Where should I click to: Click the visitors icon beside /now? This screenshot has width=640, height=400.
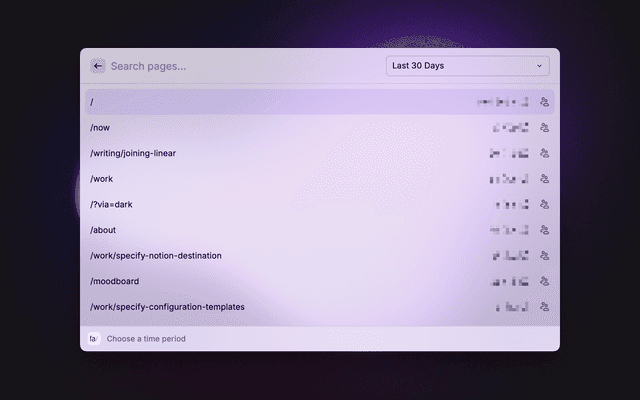click(x=544, y=128)
